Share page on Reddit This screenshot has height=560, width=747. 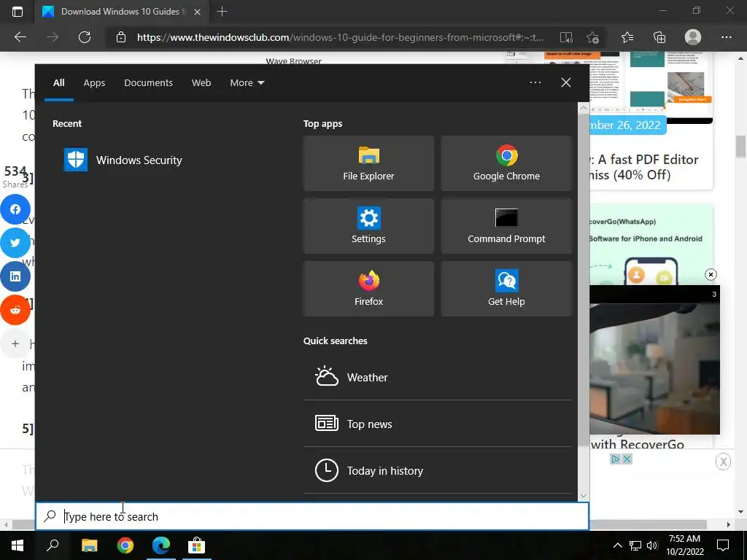(x=15, y=310)
